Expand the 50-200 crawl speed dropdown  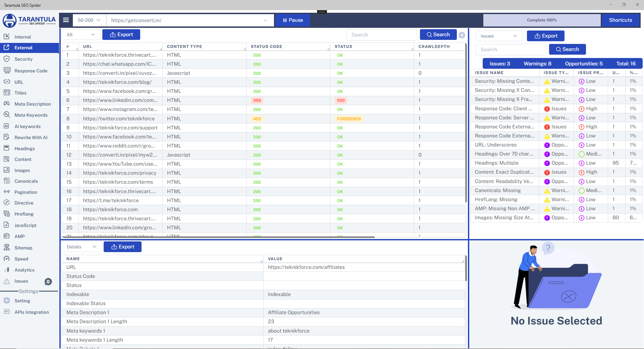coord(89,20)
